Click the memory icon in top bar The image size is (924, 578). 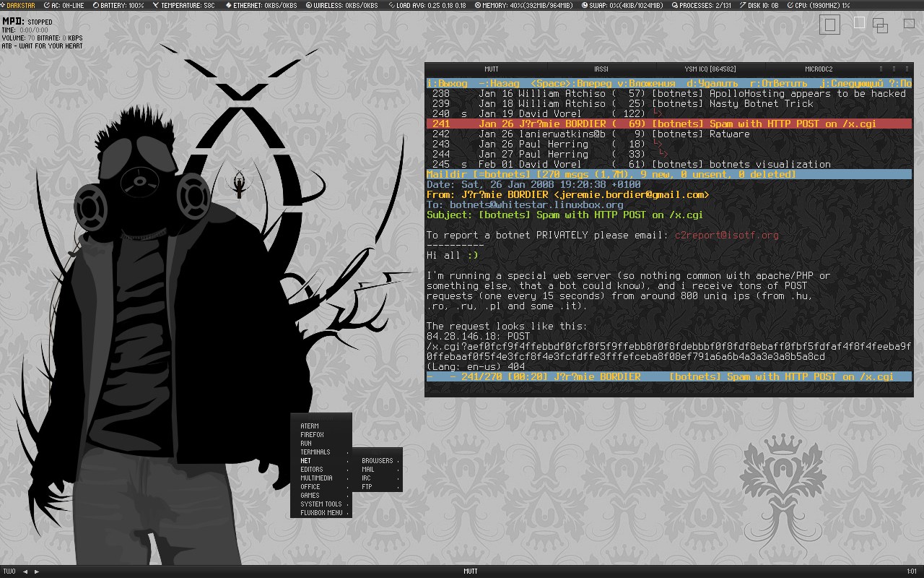click(x=477, y=5)
